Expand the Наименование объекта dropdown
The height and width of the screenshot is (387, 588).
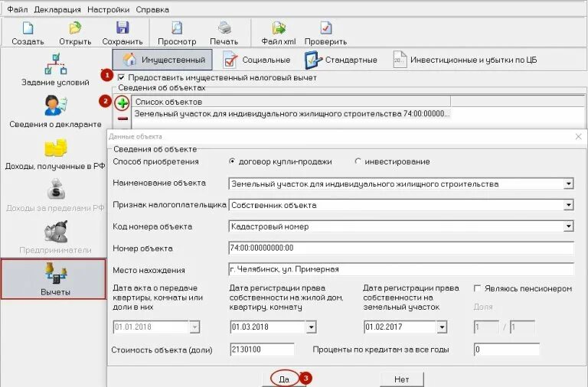569,184
